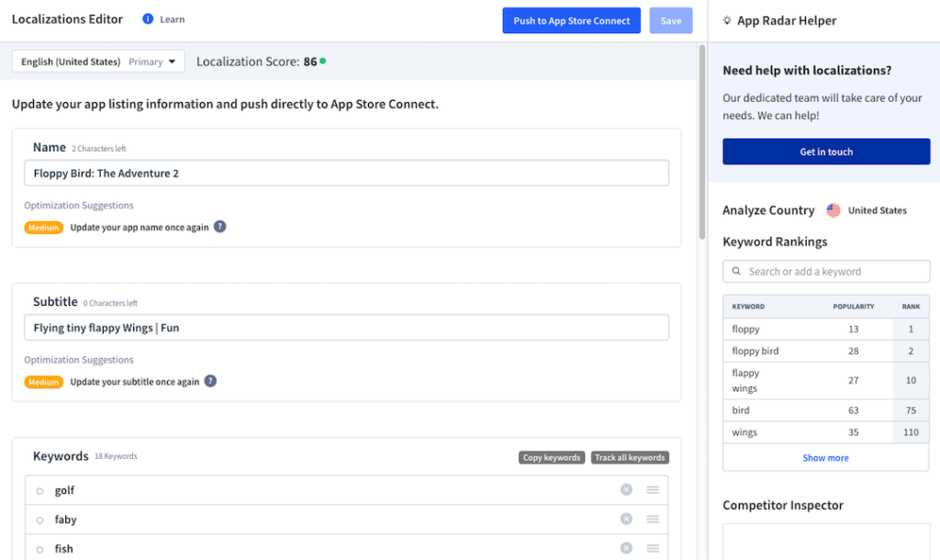The height and width of the screenshot is (560, 940).
Task: Open the Learn link
Action: [172, 19]
